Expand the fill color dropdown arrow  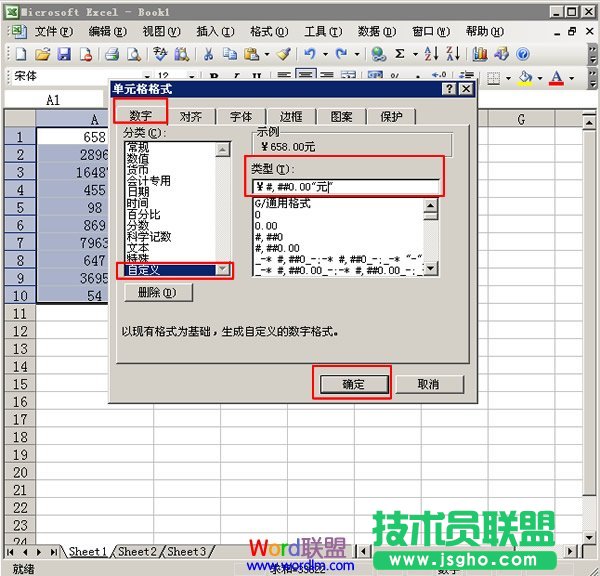tap(539, 77)
